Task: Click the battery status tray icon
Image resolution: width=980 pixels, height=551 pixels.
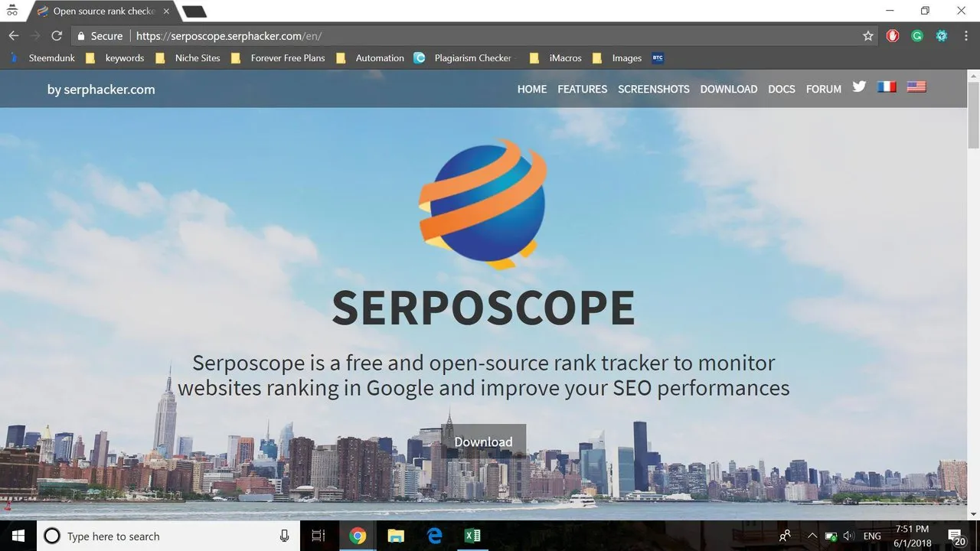Action: [x=831, y=536]
